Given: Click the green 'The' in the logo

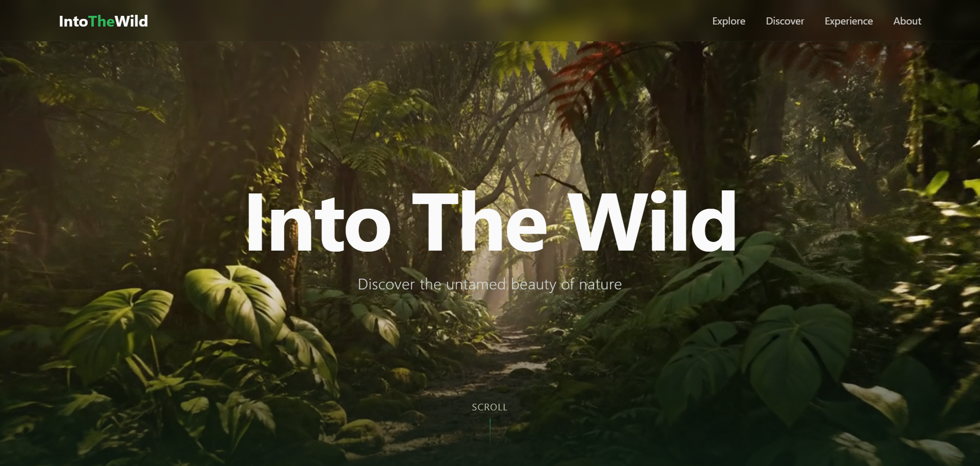Looking at the screenshot, I should [x=101, y=21].
